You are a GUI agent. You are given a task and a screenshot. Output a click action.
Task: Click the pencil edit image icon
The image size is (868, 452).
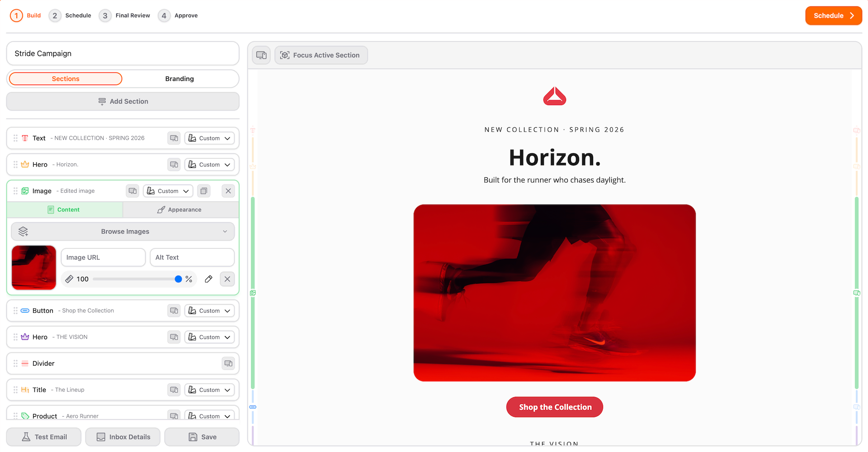point(208,279)
